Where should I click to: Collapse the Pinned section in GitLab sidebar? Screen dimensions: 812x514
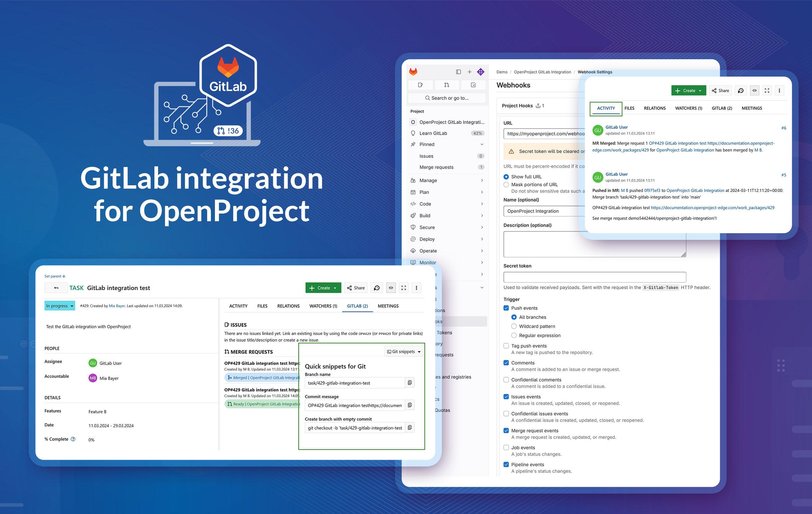482,144
